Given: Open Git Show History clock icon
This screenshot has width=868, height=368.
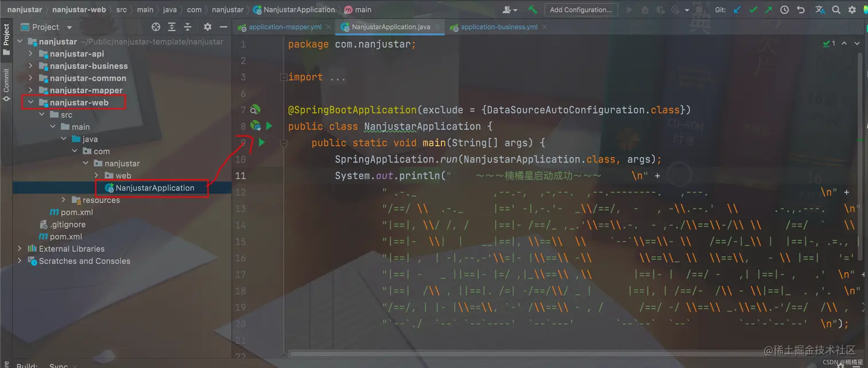Looking at the screenshot, I should 785,10.
